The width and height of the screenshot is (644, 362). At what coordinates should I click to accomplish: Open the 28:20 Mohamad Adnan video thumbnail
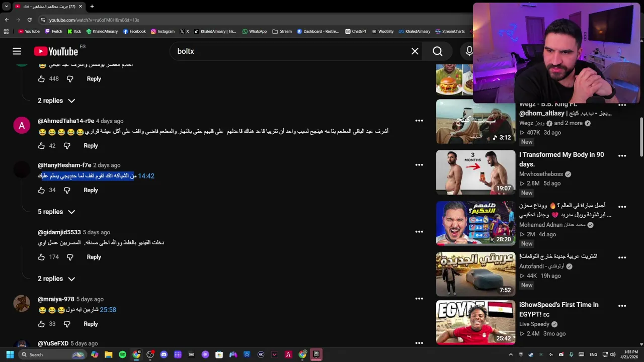coord(475,223)
